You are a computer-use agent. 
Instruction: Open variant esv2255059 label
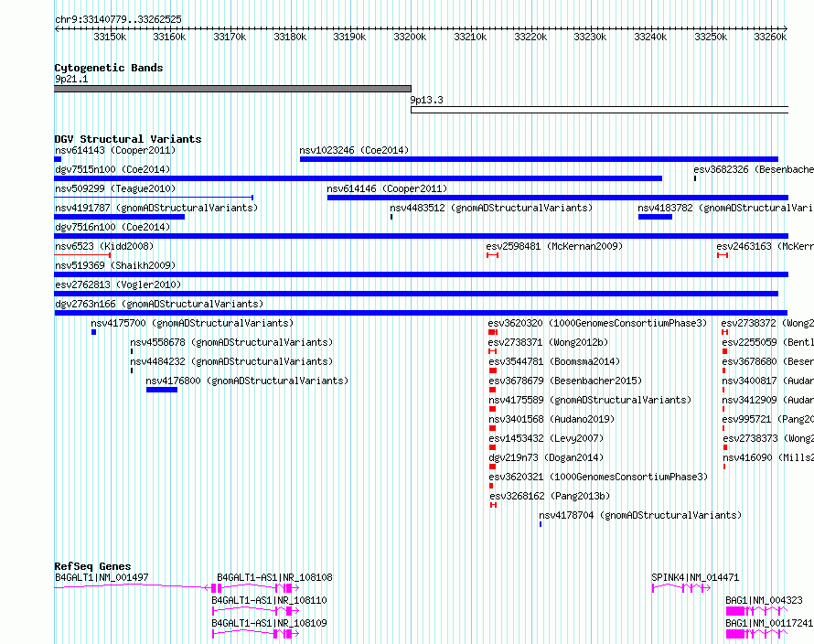point(767,342)
